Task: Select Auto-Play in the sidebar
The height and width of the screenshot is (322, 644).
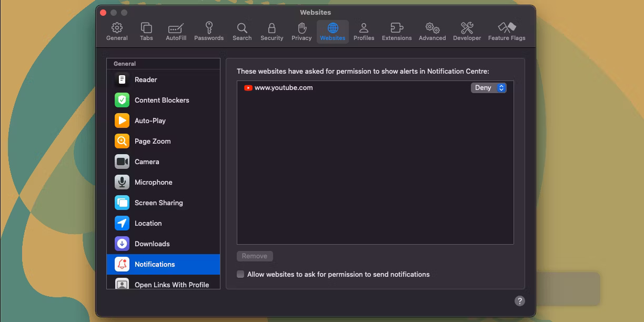Action: (150, 120)
